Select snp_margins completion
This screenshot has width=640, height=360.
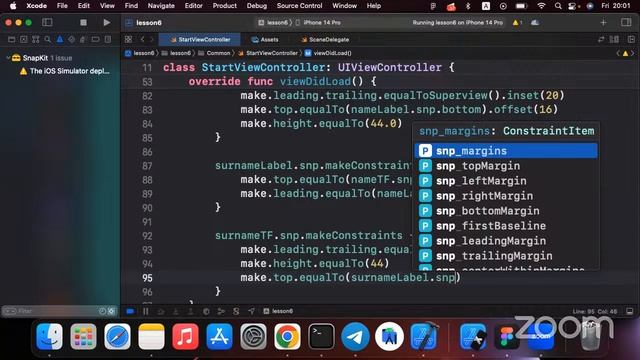click(x=506, y=151)
